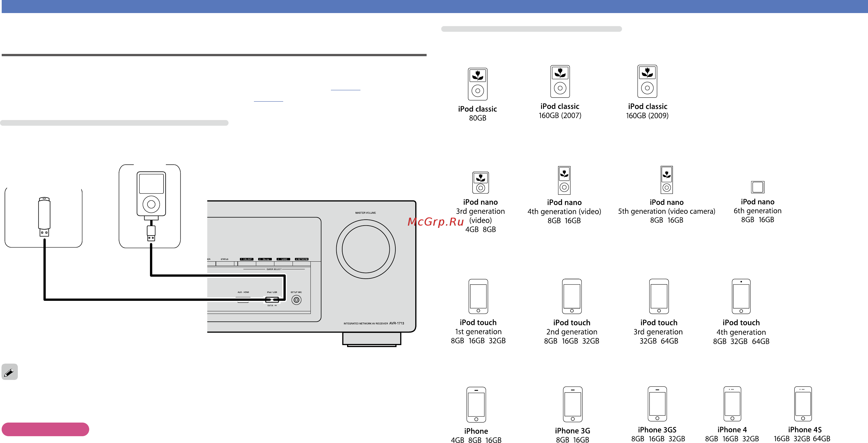
Task: Select the iPod touch 4th generation icon
Action: click(741, 296)
